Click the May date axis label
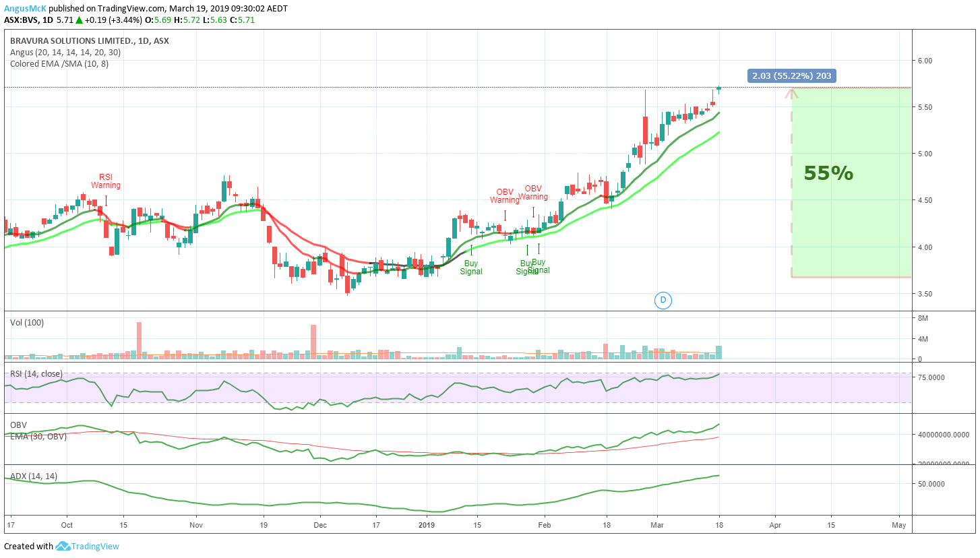 (899, 524)
